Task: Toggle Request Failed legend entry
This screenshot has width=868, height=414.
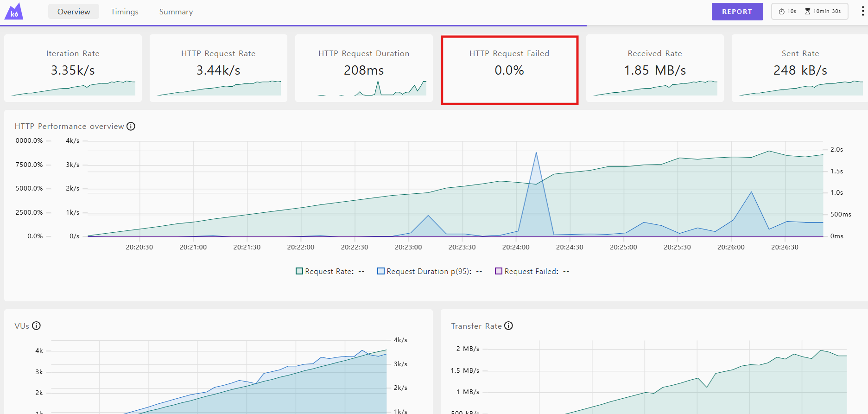Action: [x=532, y=271]
